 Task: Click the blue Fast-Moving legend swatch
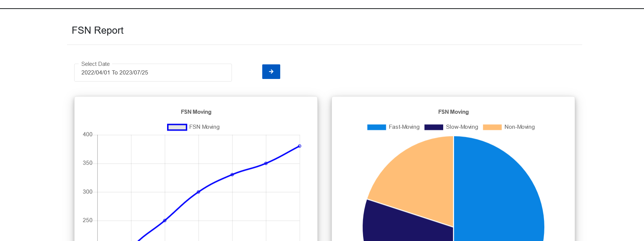click(377, 127)
